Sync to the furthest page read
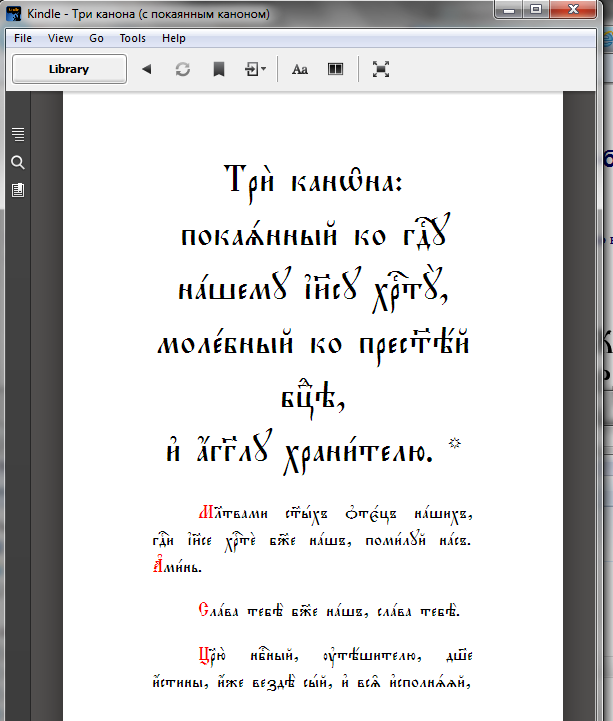The width and height of the screenshot is (613, 721). (x=183, y=69)
